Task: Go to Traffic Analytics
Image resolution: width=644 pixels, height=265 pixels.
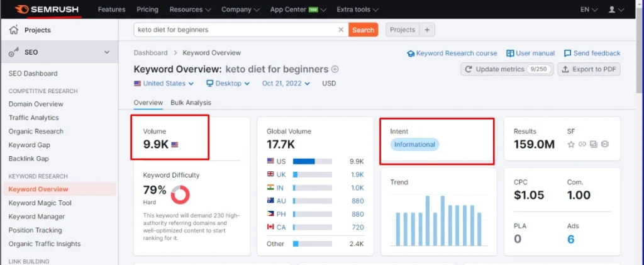Action: [34, 118]
